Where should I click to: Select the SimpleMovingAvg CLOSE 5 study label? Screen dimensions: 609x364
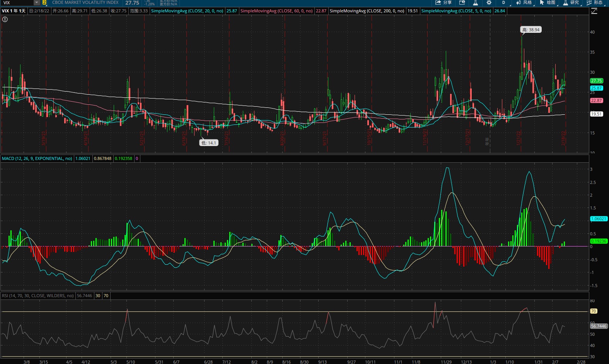456,11
